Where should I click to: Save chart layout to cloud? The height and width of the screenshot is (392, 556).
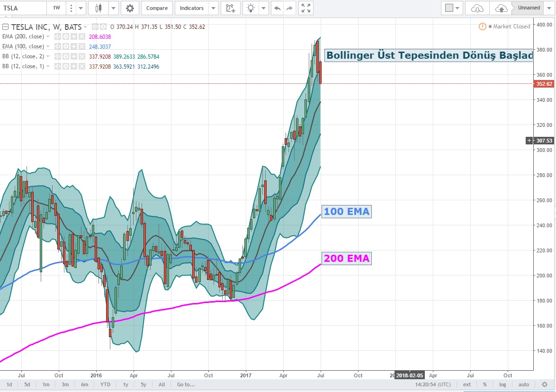[501, 8]
